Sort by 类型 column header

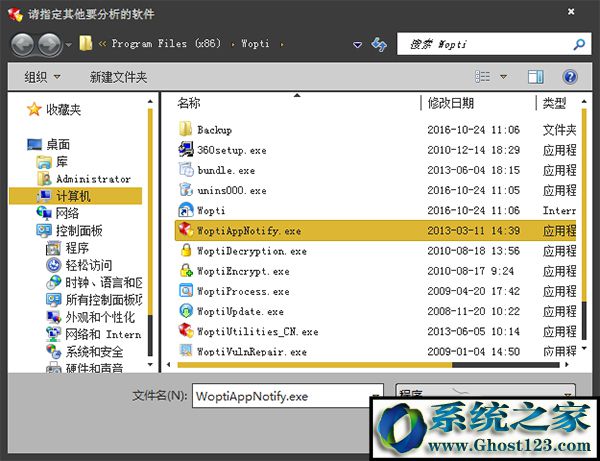[554, 103]
